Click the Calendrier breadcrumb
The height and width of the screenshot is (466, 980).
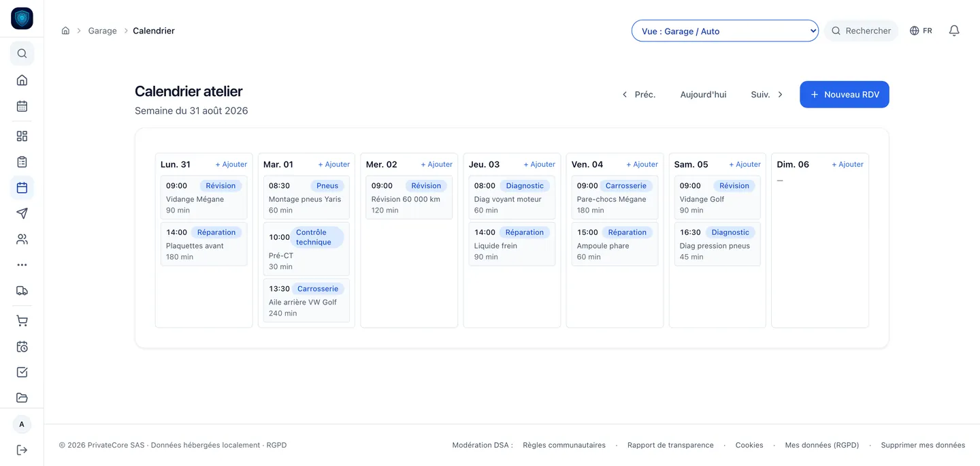pos(154,31)
